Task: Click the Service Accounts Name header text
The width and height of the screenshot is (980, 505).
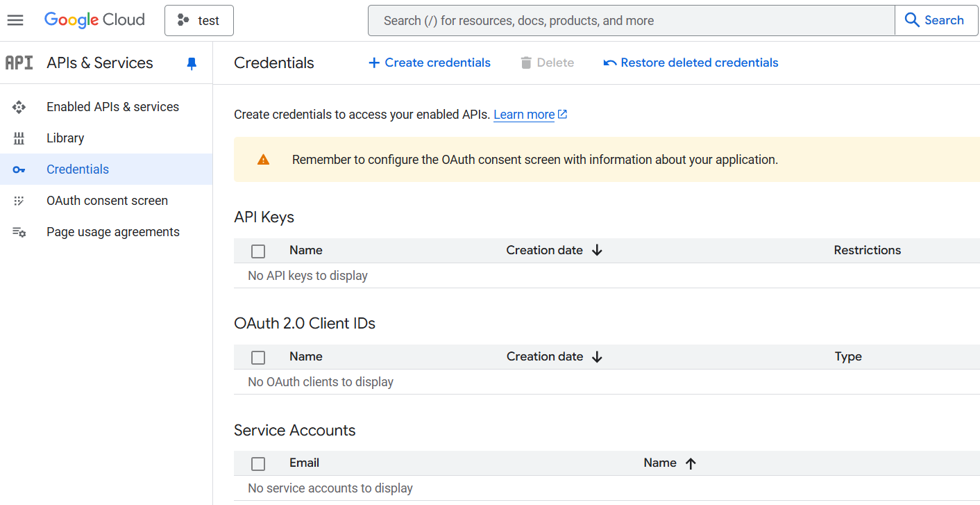Action: pos(660,463)
